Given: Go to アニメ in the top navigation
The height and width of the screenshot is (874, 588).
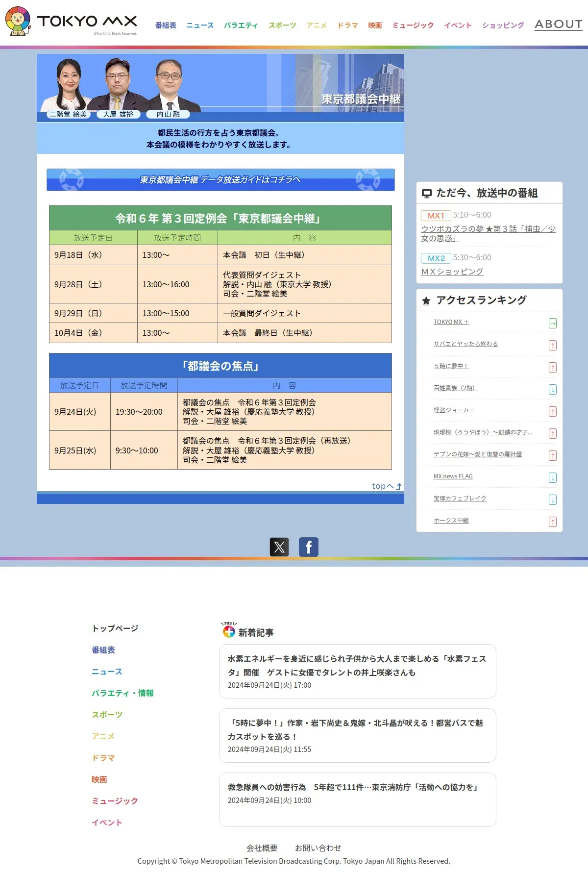Looking at the screenshot, I should pyautogui.click(x=317, y=25).
